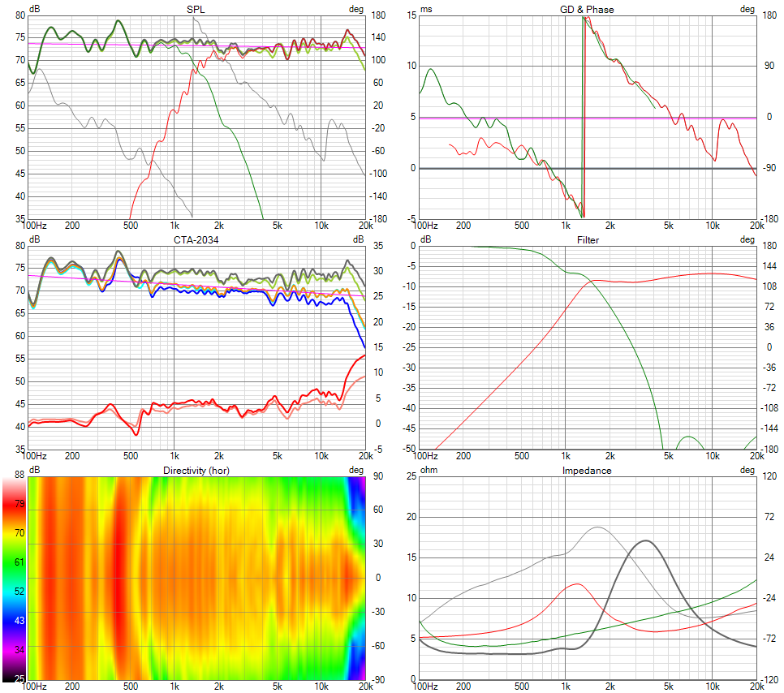Select the Filter chart title
The height and width of the screenshot is (693, 784).
click(x=588, y=239)
